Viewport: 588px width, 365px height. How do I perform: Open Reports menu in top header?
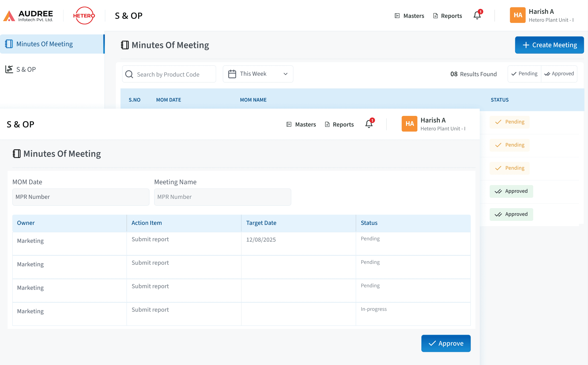(447, 16)
